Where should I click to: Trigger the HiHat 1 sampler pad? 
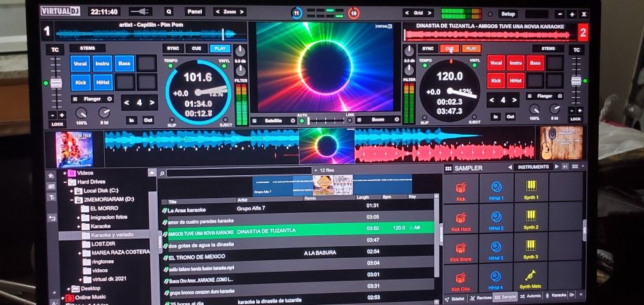pyautogui.click(x=496, y=189)
